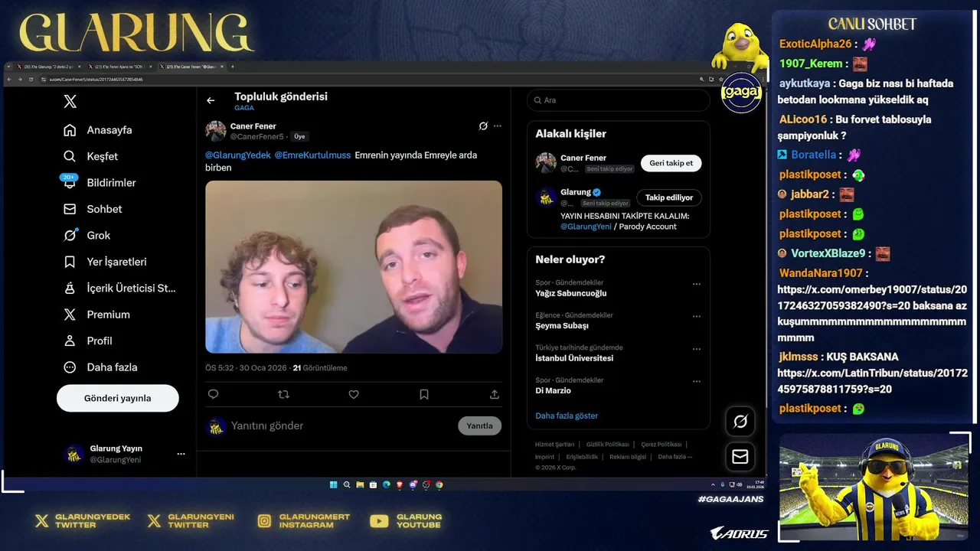The image size is (980, 551).
Task: Open Google Chrome from the taskbar
Action: pyautogui.click(x=439, y=484)
